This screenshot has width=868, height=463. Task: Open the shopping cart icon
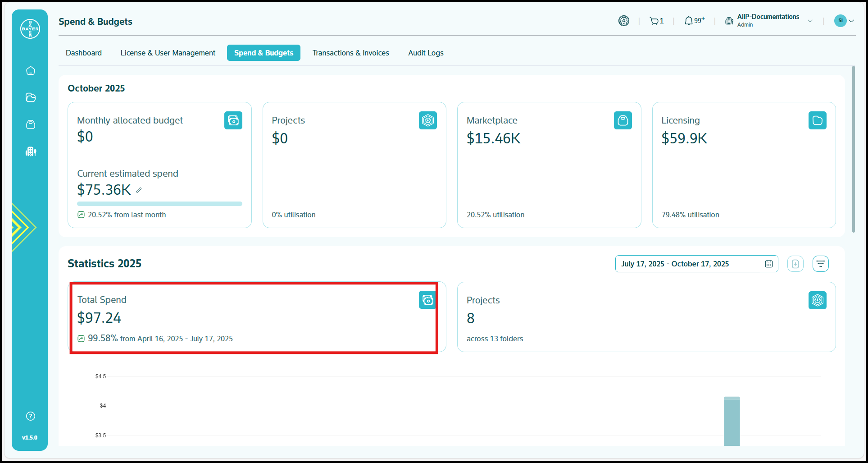tap(654, 21)
